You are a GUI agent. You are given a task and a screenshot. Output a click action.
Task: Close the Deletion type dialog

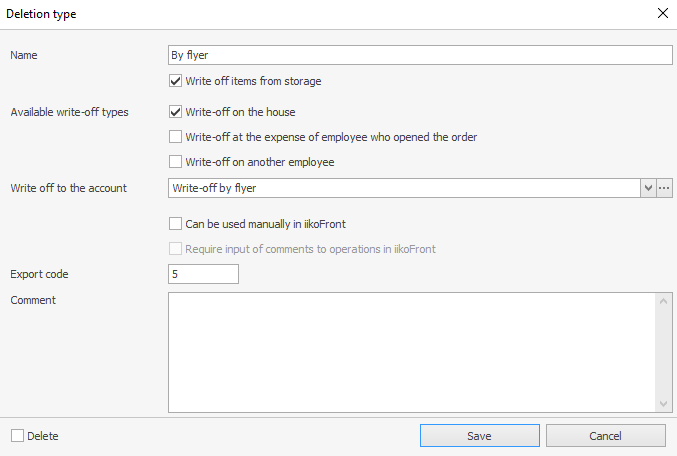coord(661,14)
